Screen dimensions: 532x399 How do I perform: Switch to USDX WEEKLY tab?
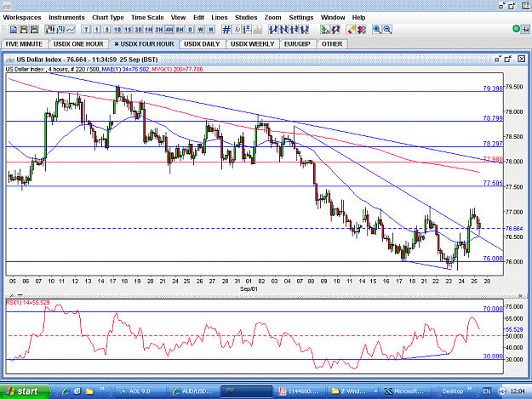(253, 44)
